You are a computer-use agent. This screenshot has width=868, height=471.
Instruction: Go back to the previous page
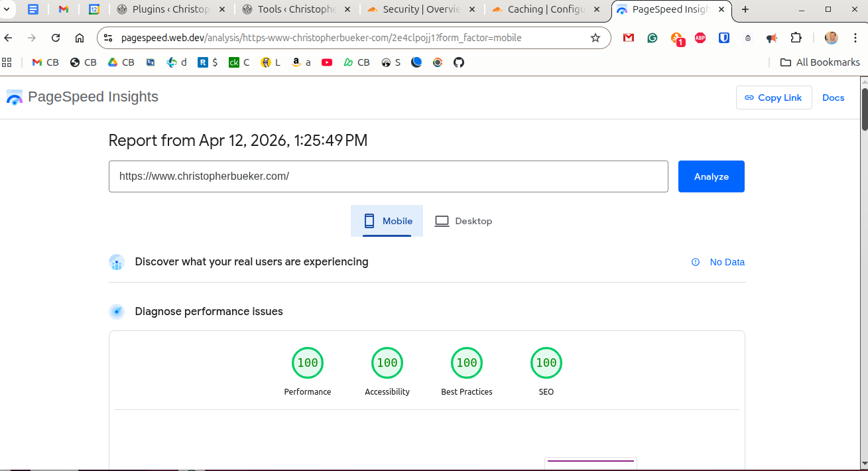[8, 38]
